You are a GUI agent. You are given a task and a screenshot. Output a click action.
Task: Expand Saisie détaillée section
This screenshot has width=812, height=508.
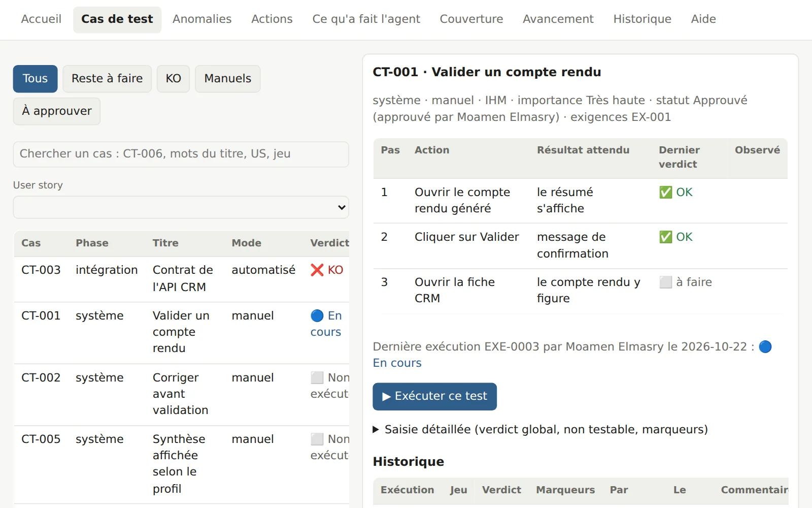click(540, 430)
